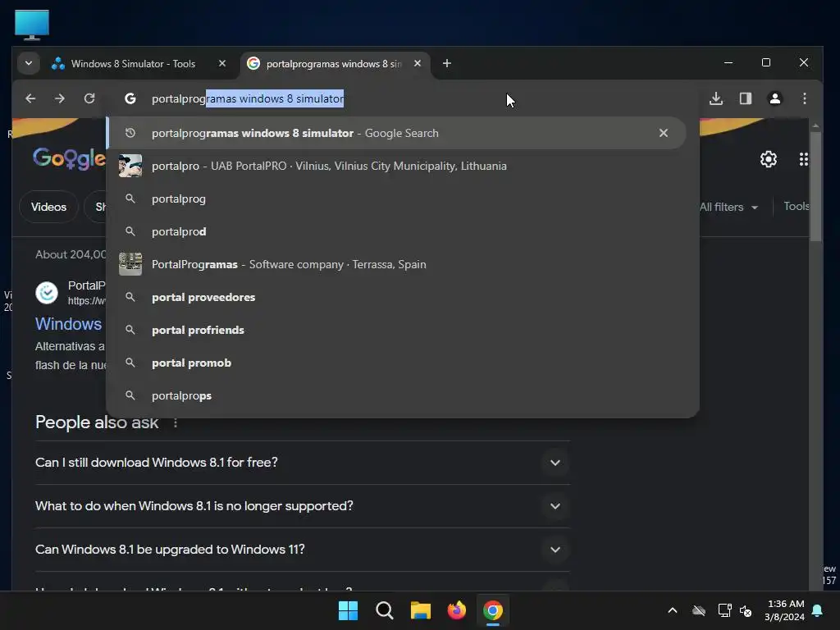Select portalpro UAB PortalPRO suggestion
The height and width of the screenshot is (630, 840).
(396, 166)
